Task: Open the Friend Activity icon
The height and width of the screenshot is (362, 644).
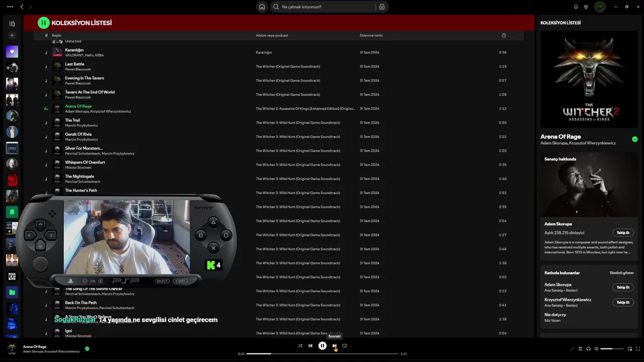Action: [x=586, y=7]
